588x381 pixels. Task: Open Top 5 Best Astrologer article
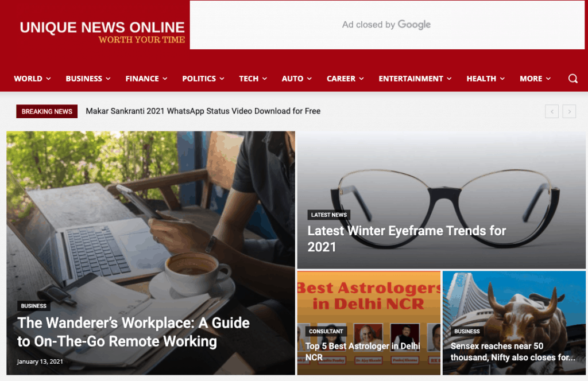(x=363, y=351)
